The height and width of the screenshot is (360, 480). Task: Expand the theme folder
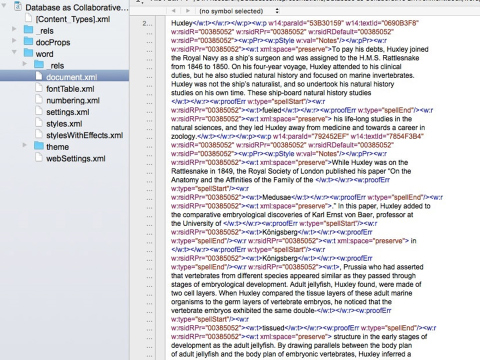coord(25,145)
